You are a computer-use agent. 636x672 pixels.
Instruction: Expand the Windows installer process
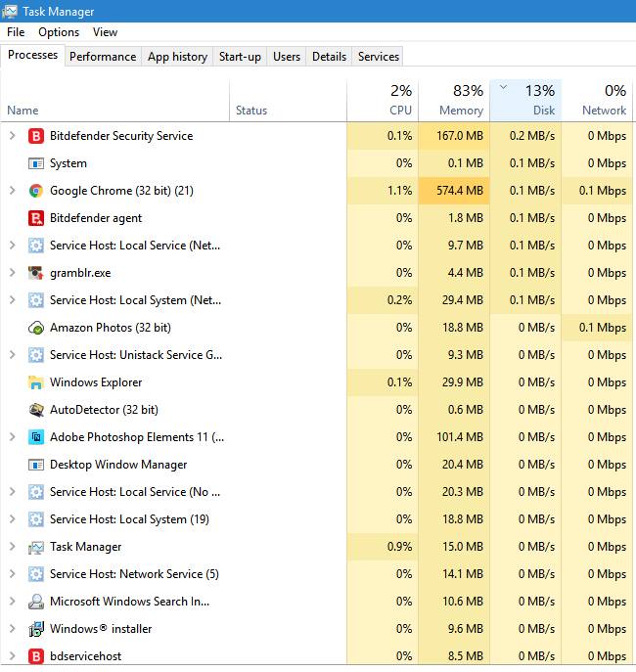click(x=13, y=629)
